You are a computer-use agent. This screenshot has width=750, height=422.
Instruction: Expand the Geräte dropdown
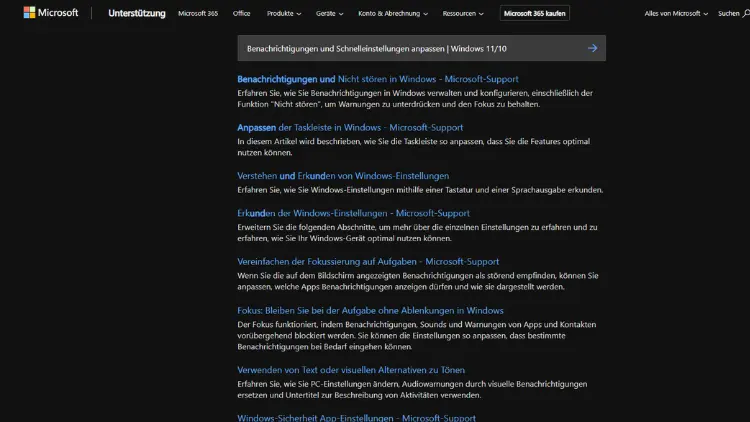click(x=330, y=13)
